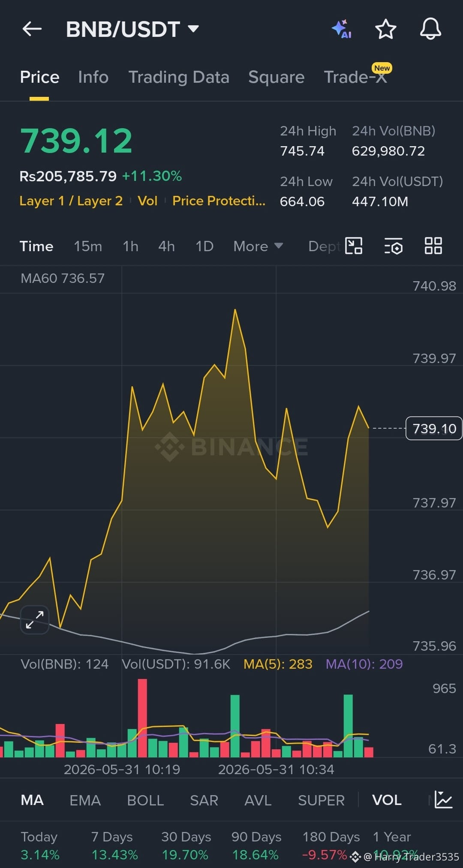This screenshot has width=463, height=868.
Task: Open the Trade-X tab
Action: coord(355,77)
